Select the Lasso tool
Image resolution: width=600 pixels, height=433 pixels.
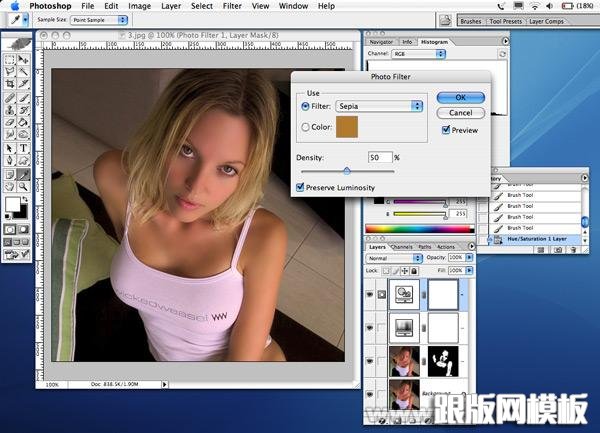(x=10, y=72)
